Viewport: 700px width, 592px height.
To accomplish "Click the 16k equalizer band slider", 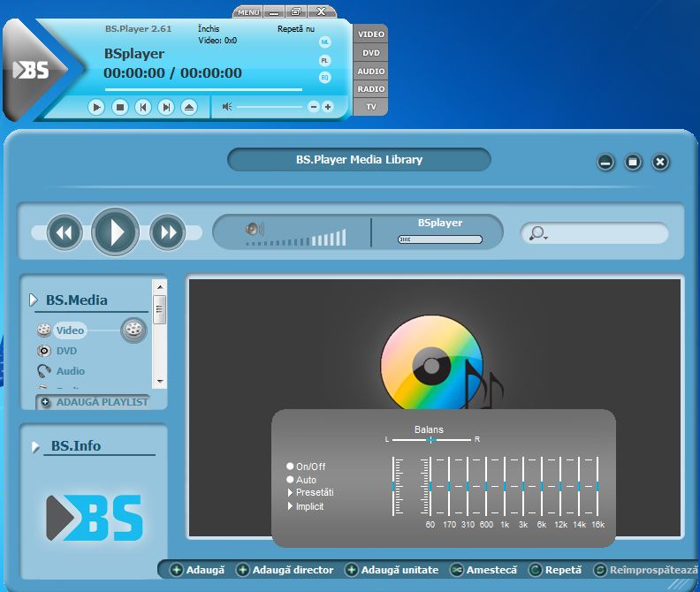I will coord(597,487).
